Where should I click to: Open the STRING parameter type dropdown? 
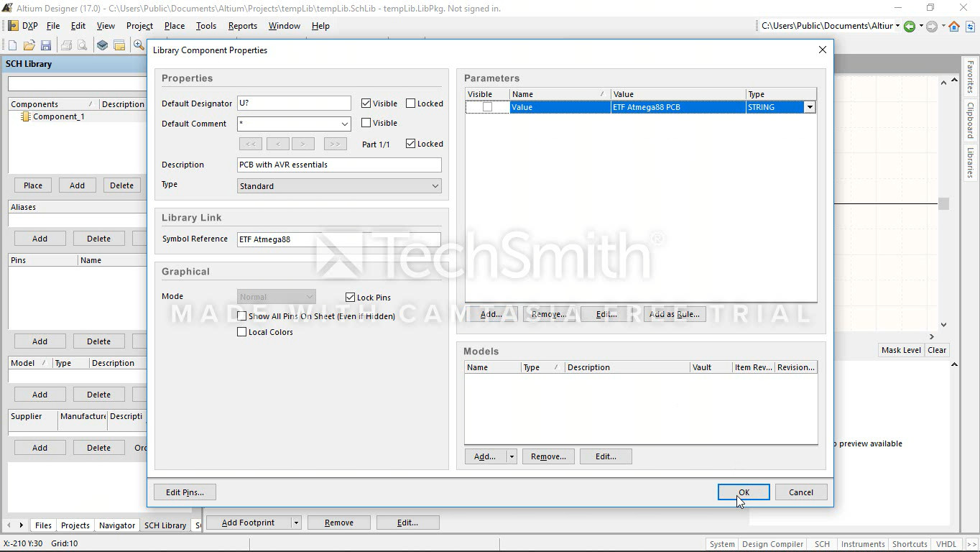coord(810,107)
